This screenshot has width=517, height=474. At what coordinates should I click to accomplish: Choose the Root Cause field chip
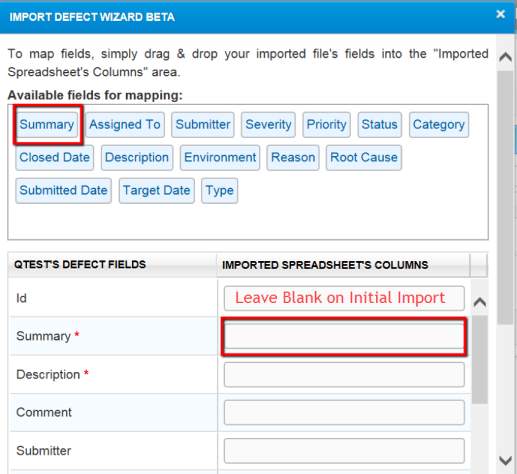[364, 158]
